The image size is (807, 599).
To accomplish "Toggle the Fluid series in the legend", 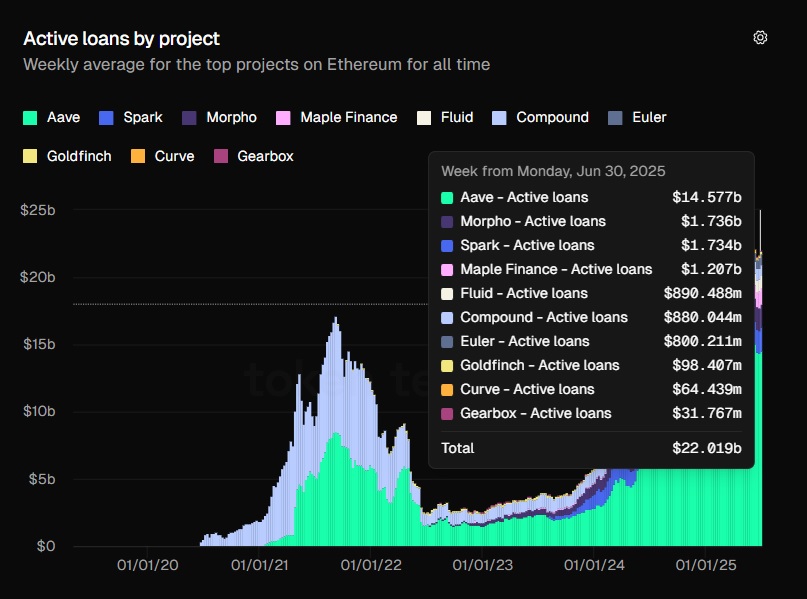I will click(445, 117).
